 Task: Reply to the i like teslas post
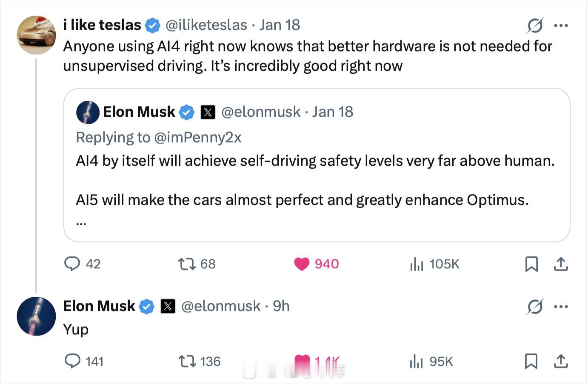(72, 264)
